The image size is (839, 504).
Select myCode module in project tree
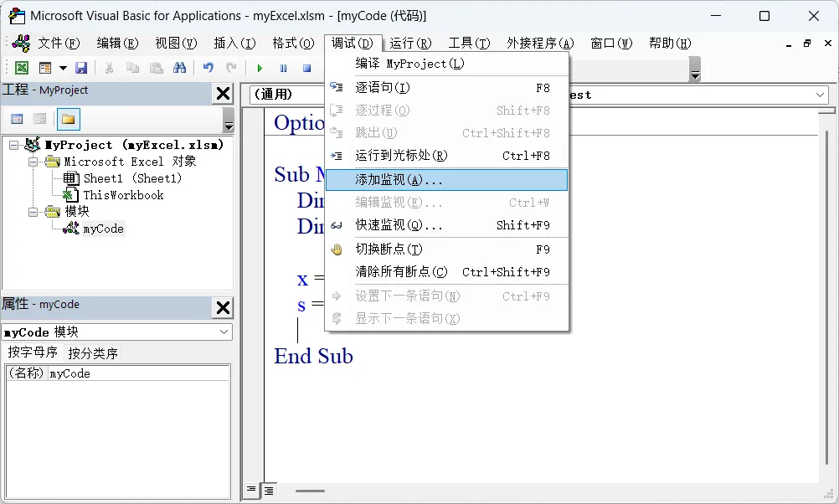pyautogui.click(x=103, y=229)
